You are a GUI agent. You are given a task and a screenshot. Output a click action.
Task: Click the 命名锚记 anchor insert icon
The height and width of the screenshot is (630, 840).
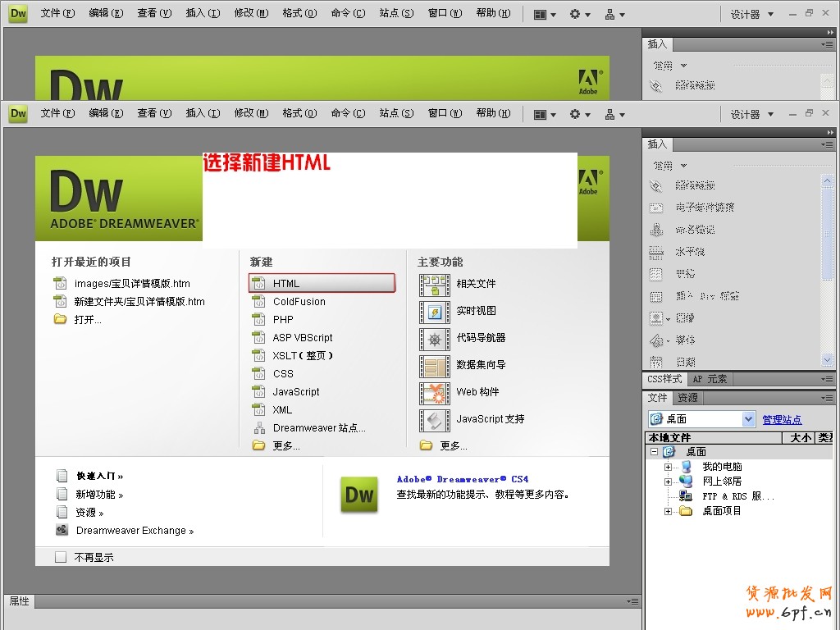(x=655, y=230)
